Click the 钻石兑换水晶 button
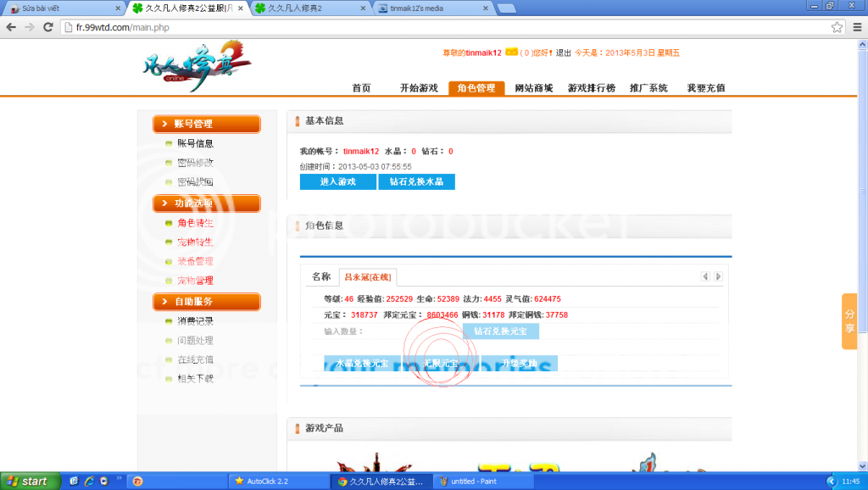Image resolution: width=868 pixels, height=490 pixels. click(416, 181)
